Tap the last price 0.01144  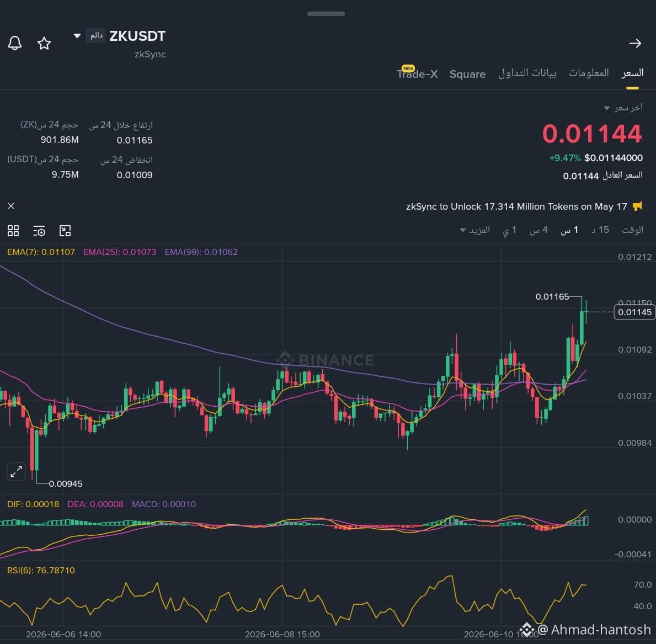tap(591, 134)
